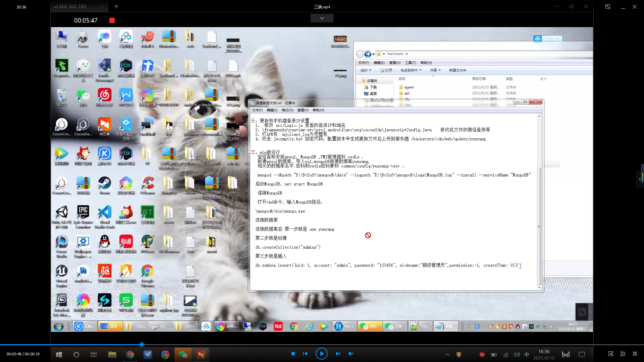The image size is (644, 362).
Task: Open Internet Explorer in recorded taskbar
Action: [309, 326]
